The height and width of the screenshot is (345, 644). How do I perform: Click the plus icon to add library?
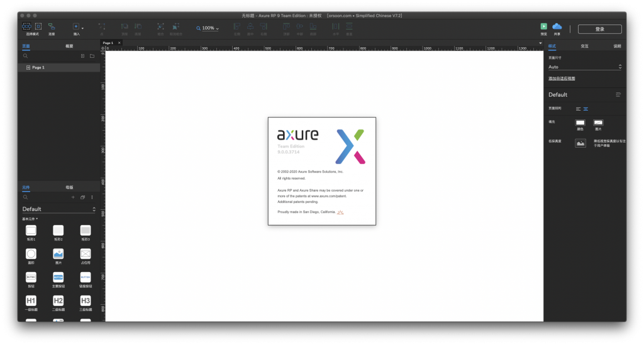[73, 197]
